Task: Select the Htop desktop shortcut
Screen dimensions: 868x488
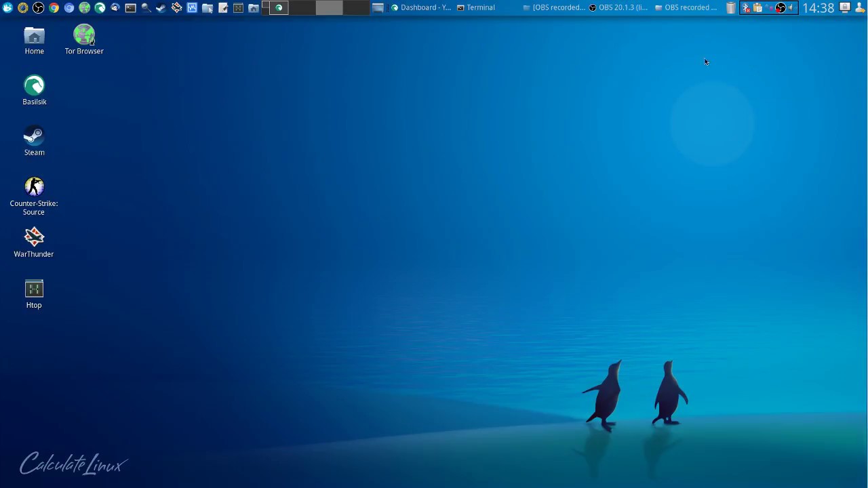Action: (x=34, y=294)
